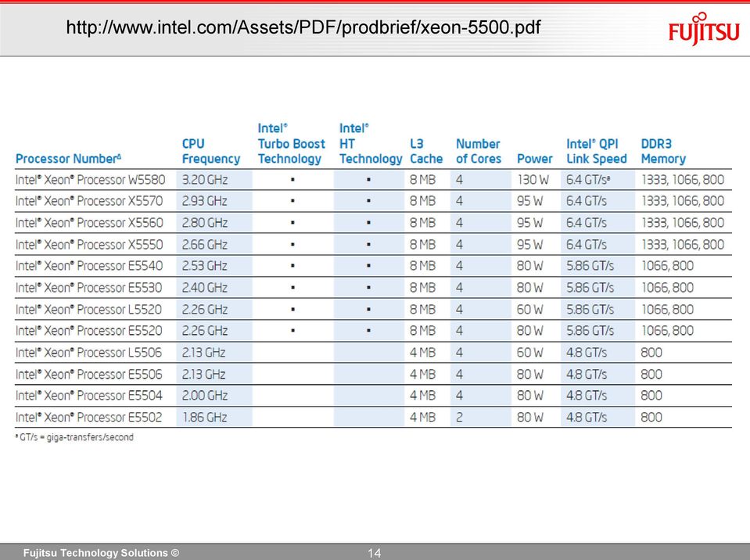750x560 pixels.
Task: Click Intel Xeon Processor W5580 row name
Action: 91,180
